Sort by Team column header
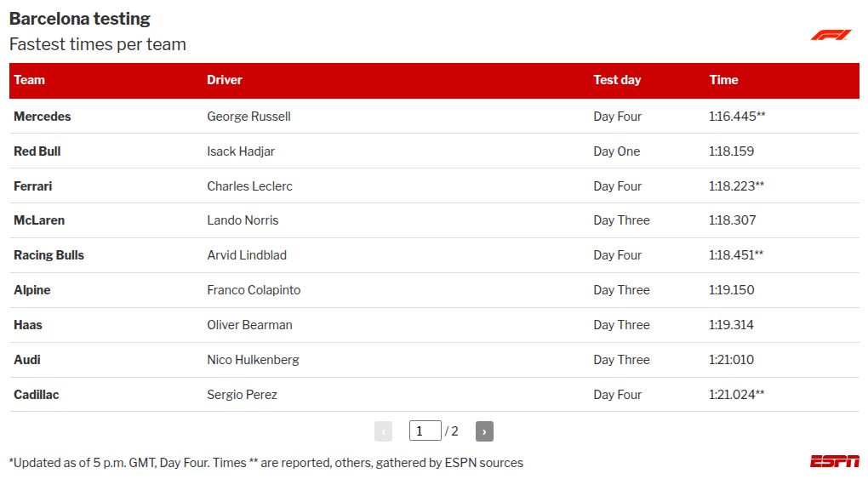Screen dimensions: 868x479 pos(30,80)
